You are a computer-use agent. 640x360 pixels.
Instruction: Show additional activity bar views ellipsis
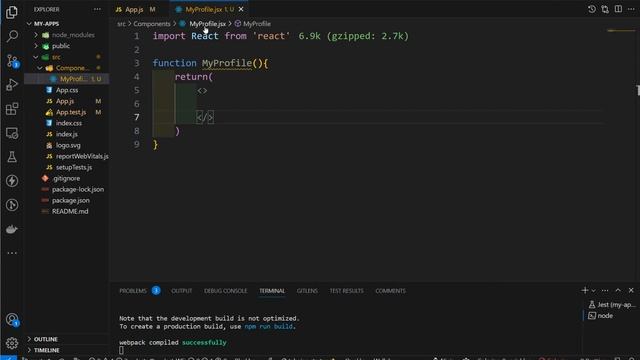point(12,253)
